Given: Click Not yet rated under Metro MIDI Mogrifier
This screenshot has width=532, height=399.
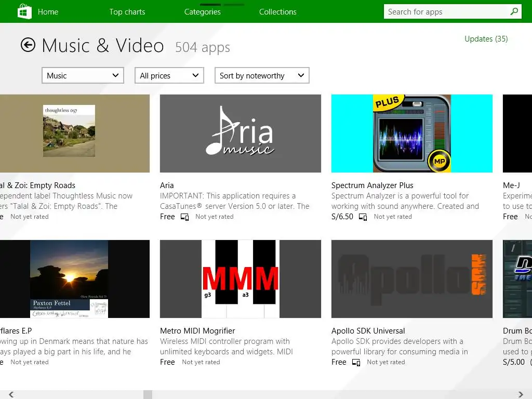Looking at the screenshot, I should [x=201, y=362].
